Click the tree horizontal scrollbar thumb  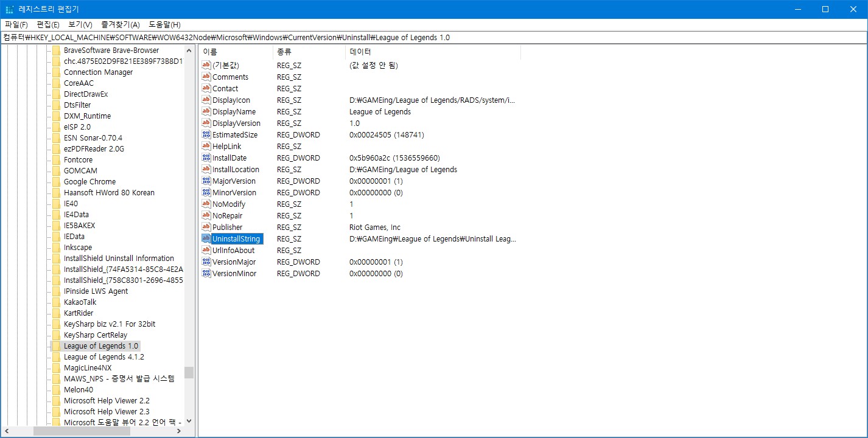tap(82, 431)
